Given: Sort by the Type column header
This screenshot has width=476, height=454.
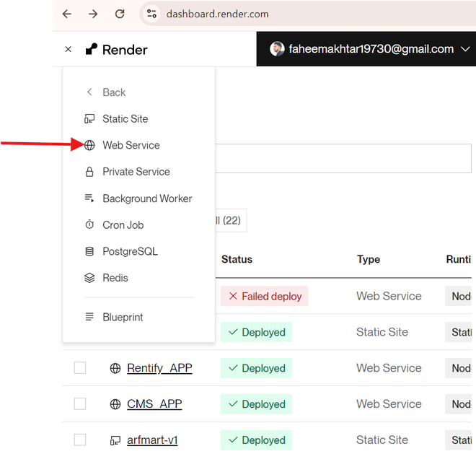Looking at the screenshot, I should 369,260.
